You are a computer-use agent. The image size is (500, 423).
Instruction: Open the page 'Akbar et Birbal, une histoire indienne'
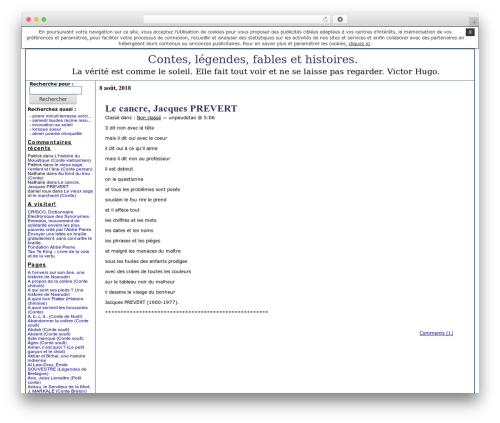[x=56, y=358]
